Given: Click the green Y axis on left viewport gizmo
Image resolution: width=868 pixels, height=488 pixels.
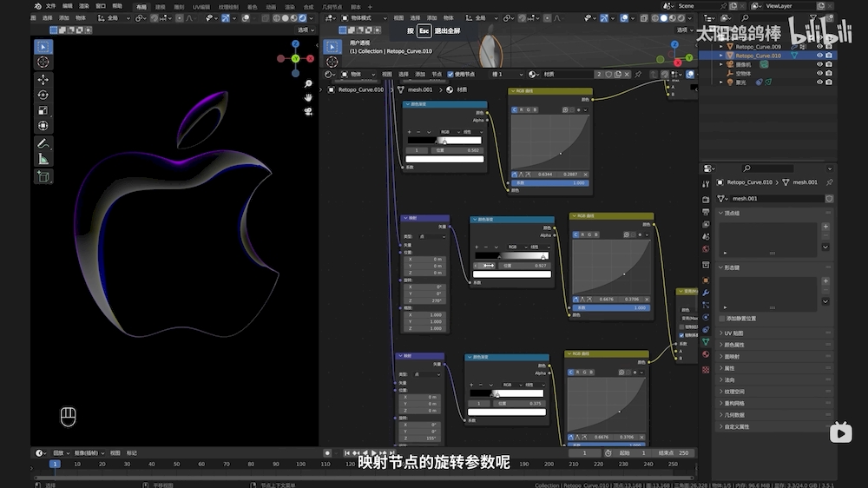Looking at the screenshot, I should [x=296, y=58].
